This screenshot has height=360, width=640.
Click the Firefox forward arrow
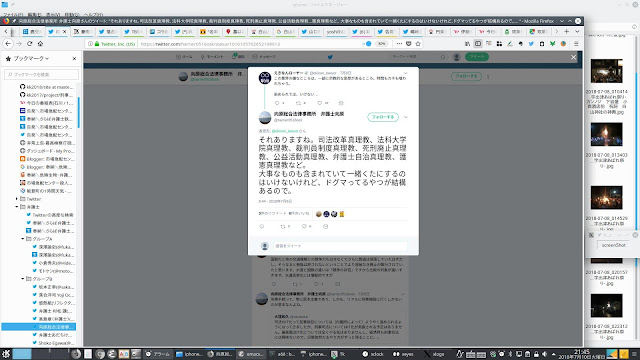[19, 44]
